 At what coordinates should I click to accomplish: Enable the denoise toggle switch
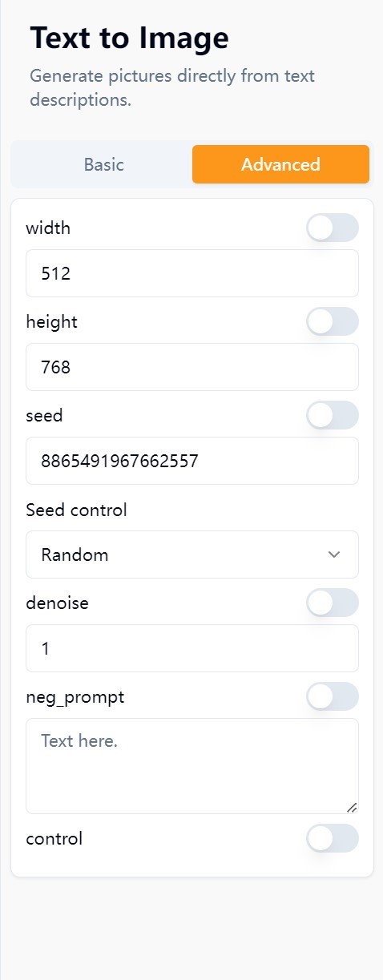coord(333,603)
